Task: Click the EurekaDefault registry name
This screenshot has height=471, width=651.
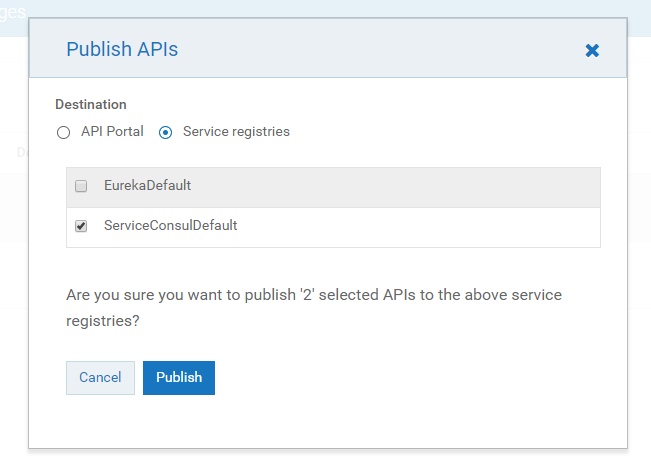Action: click(x=147, y=185)
